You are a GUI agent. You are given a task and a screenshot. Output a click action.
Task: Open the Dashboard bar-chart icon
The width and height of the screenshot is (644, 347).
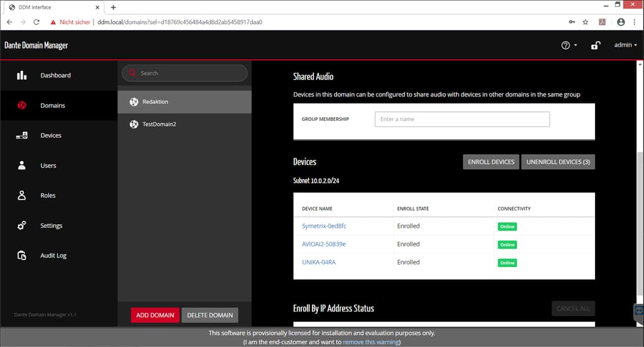[x=22, y=75]
